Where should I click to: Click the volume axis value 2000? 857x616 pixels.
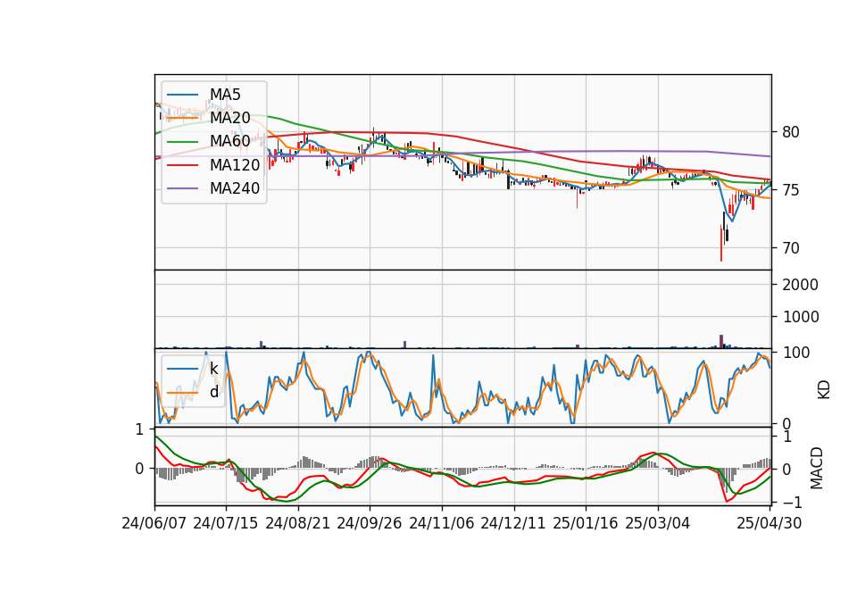coord(801,285)
